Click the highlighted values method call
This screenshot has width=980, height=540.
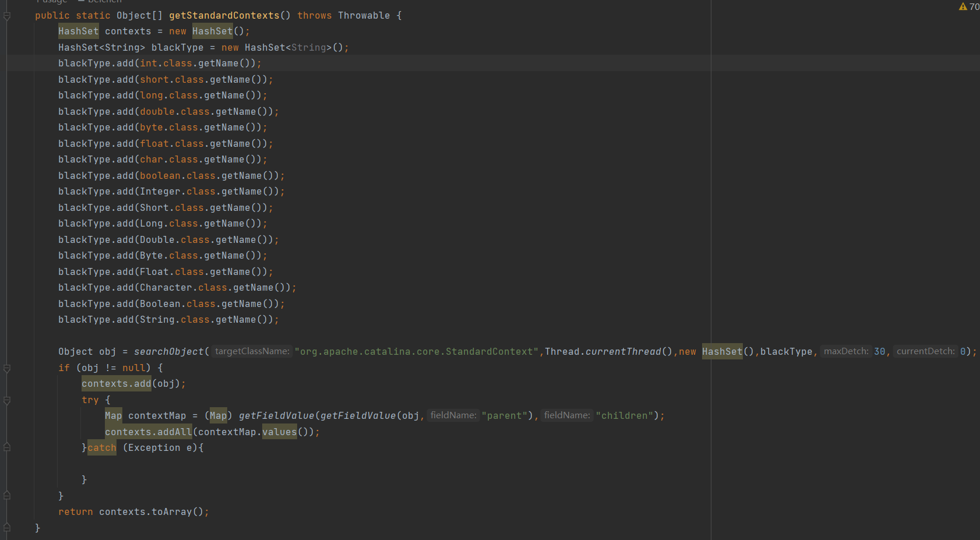tap(280, 432)
